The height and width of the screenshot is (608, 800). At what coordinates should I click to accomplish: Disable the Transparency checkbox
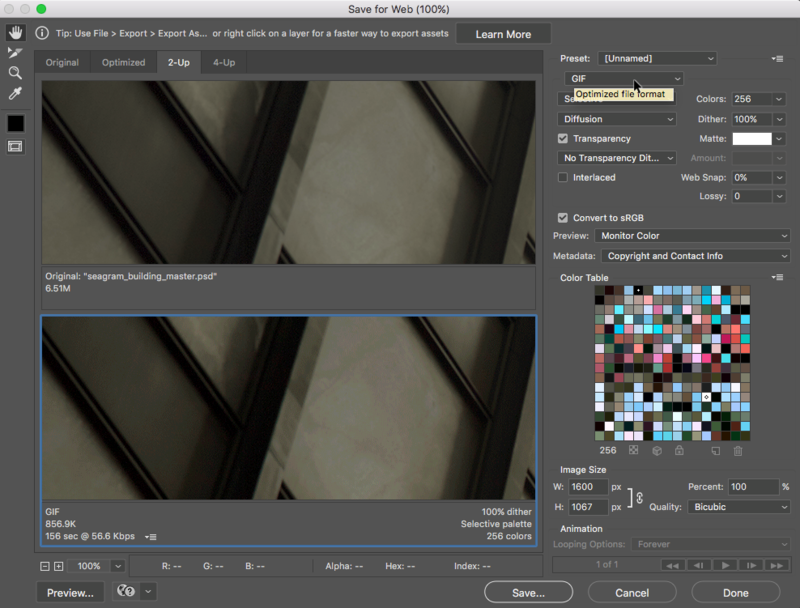pyautogui.click(x=563, y=139)
